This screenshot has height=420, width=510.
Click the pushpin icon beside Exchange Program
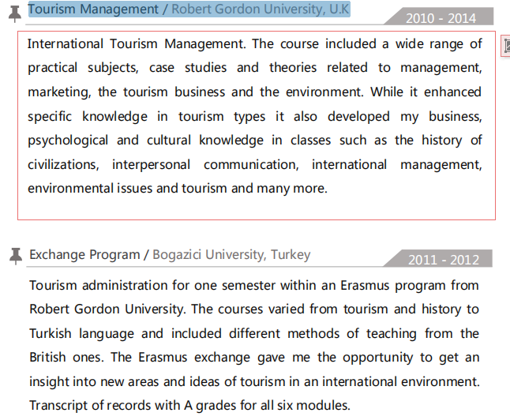click(x=15, y=255)
